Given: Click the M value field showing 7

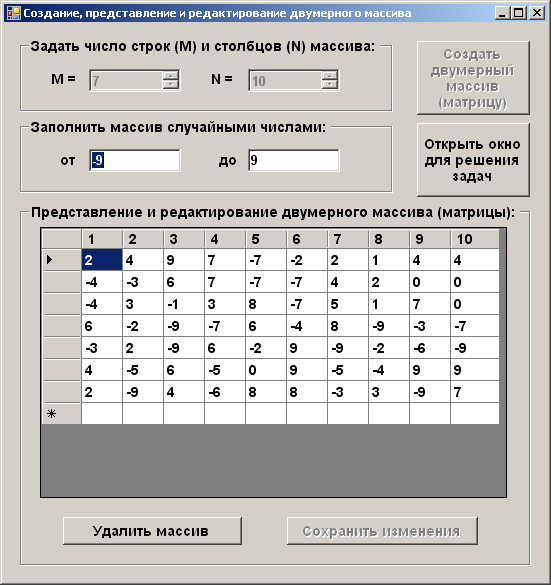Looking at the screenshot, I should [x=126, y=80].
